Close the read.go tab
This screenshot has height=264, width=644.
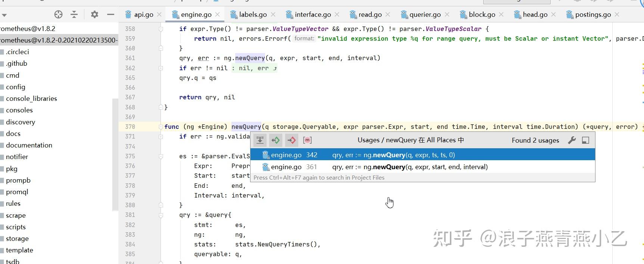[388, 15]
